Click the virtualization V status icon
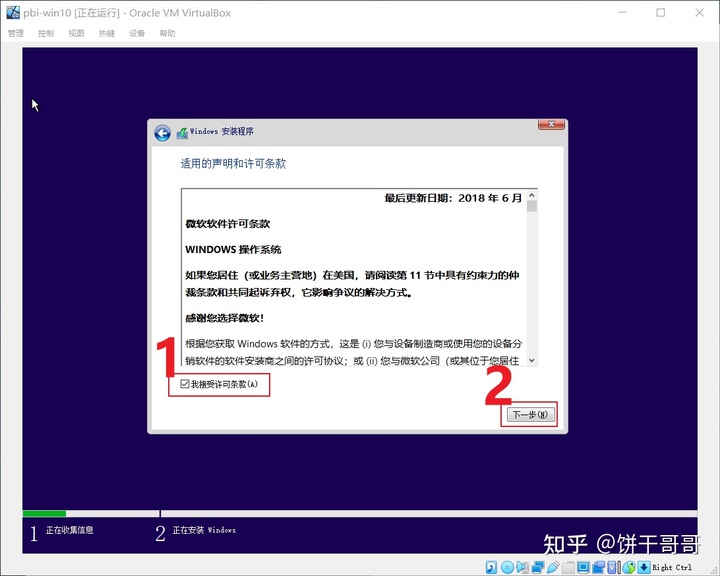This screenshot has height=576, width=720. pos(612,567)
